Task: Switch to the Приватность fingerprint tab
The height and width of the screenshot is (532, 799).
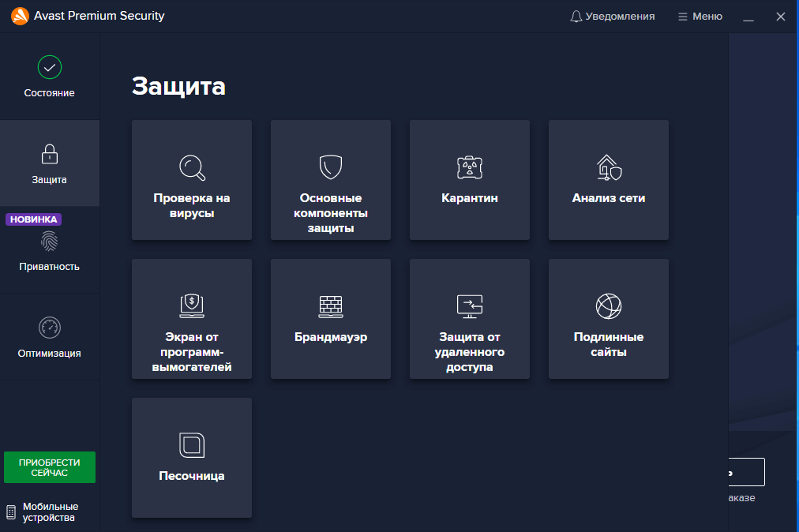Action: [x=50, y=250]
